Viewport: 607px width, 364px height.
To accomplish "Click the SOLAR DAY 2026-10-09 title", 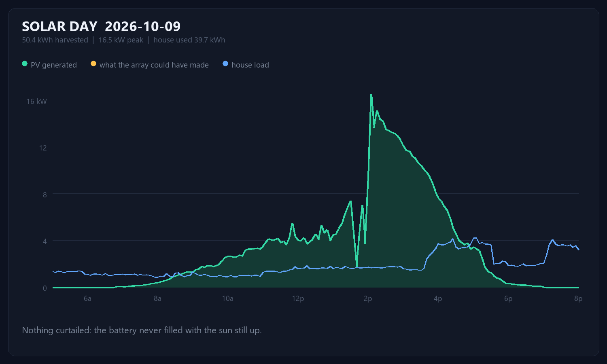I will click(101, 27).
